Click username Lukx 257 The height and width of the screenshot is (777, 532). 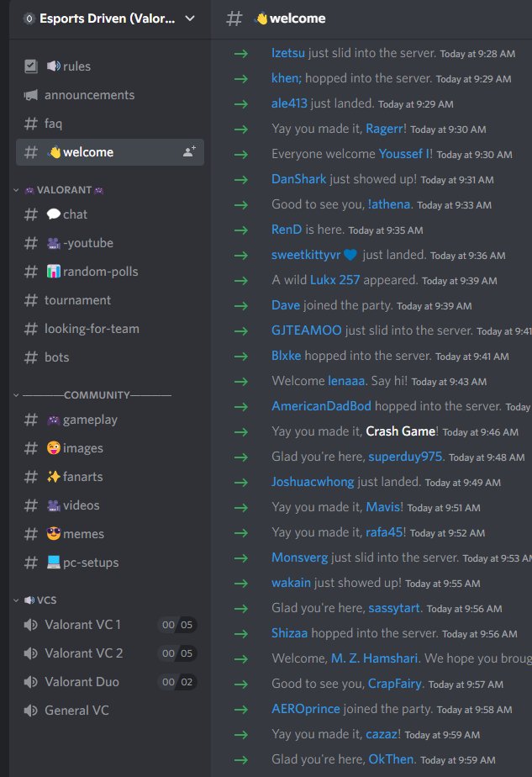pos(334,280)
